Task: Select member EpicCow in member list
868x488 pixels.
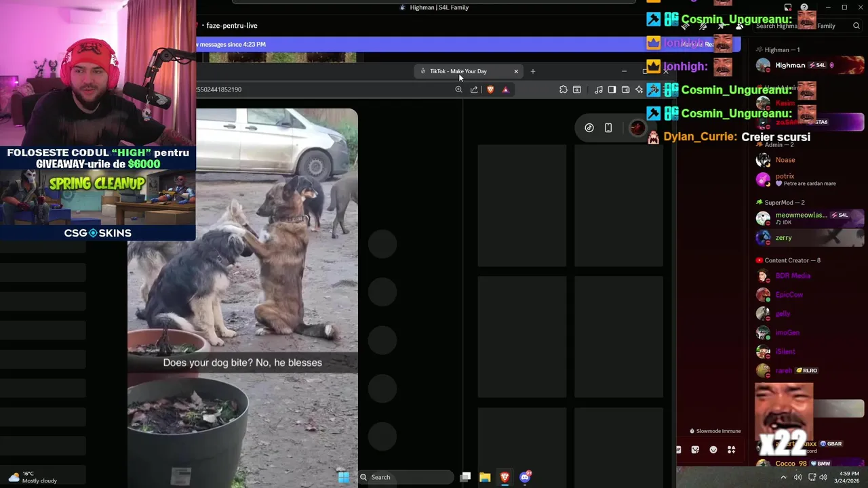Action: (x=810, y=295)
